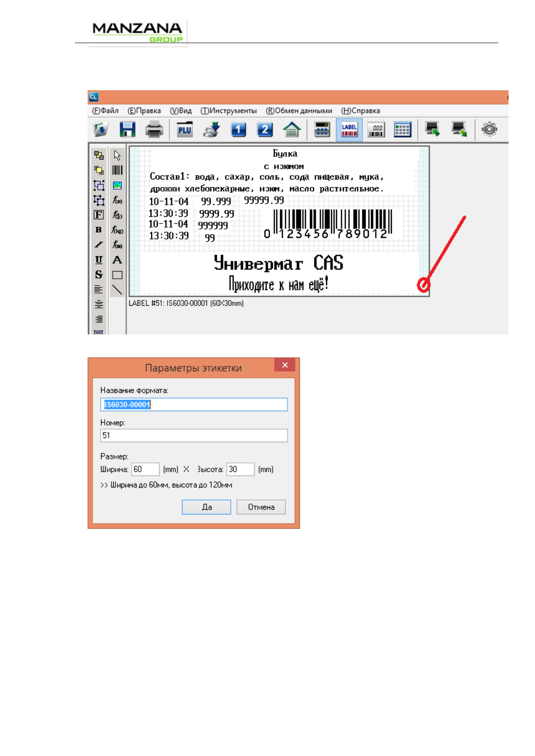Screen dimensions: 535x756
Task: Click the Print icon in toolbar
Action: [x=154, y=130]
